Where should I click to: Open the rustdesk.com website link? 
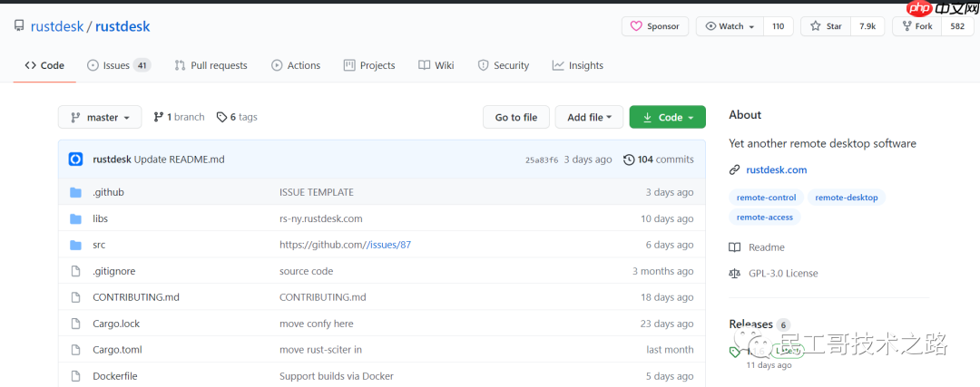tap(776, 169)
